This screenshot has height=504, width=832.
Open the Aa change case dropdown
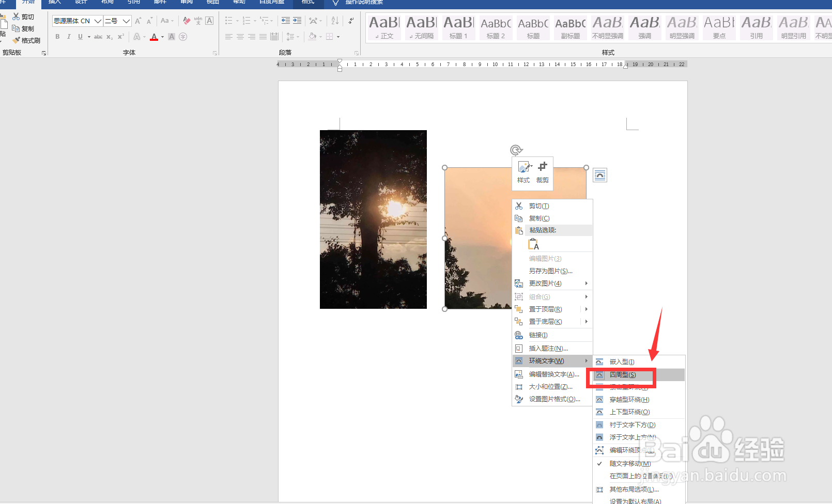167,21
